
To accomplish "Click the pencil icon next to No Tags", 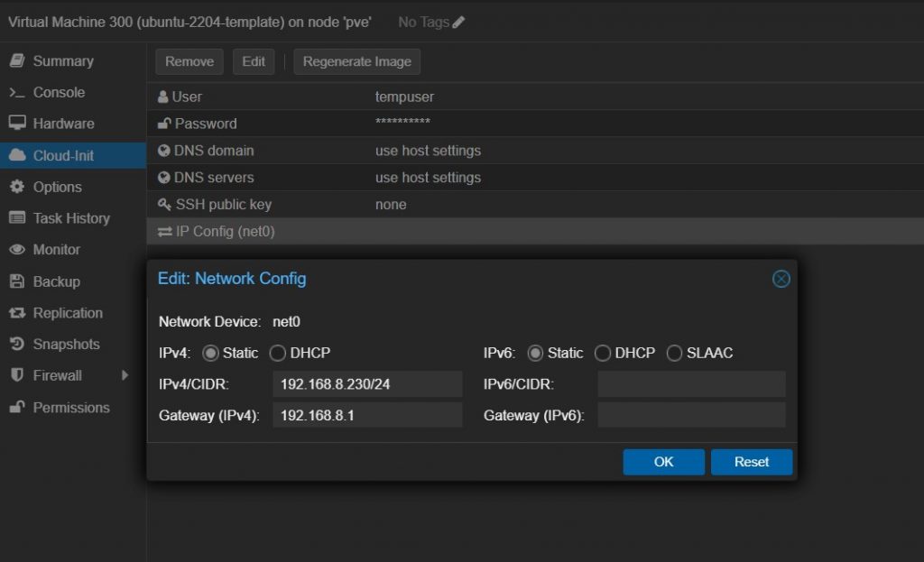I will [458, 22].
